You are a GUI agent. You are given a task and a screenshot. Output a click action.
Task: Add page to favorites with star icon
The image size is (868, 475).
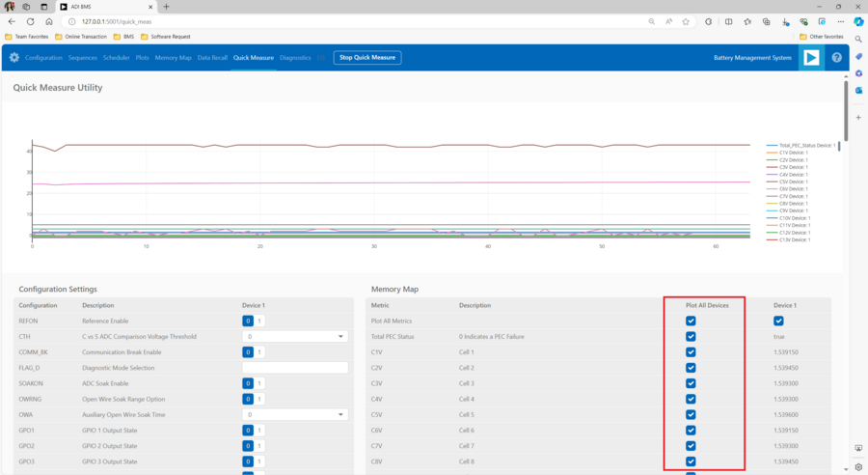coord(686,21)
